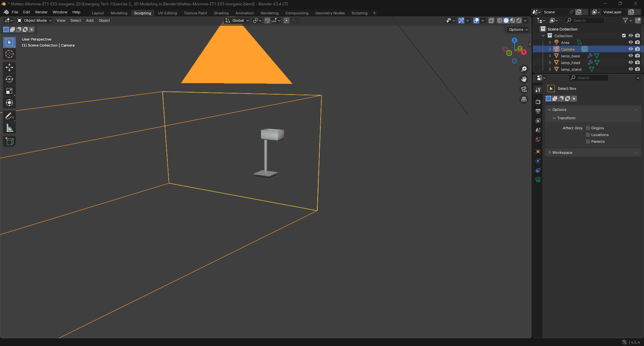Open the Render menu
This screenshot has width=644, height=346.
(41, 12)
